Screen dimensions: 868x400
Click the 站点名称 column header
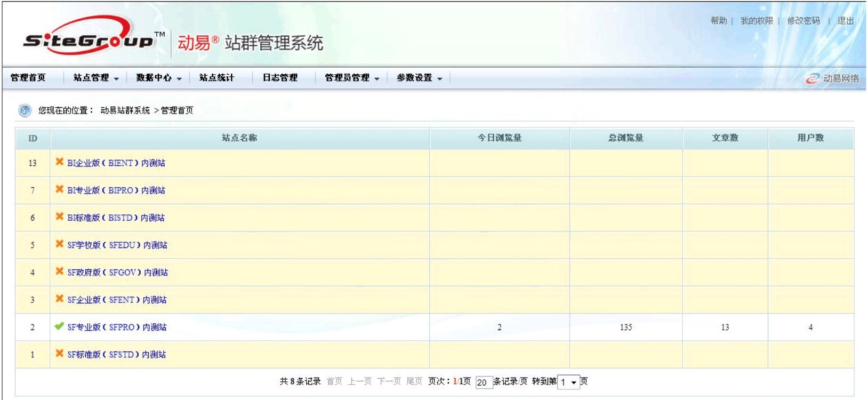coord(240,138)
